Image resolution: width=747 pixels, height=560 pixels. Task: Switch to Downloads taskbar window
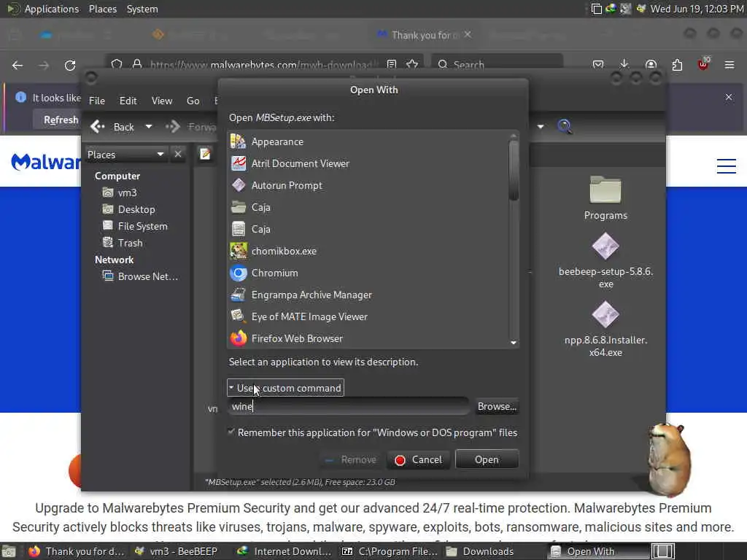(x=481, y=551)
